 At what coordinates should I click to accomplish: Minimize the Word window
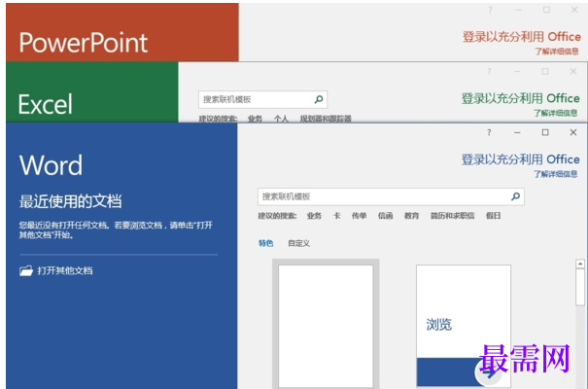point(517,132)
